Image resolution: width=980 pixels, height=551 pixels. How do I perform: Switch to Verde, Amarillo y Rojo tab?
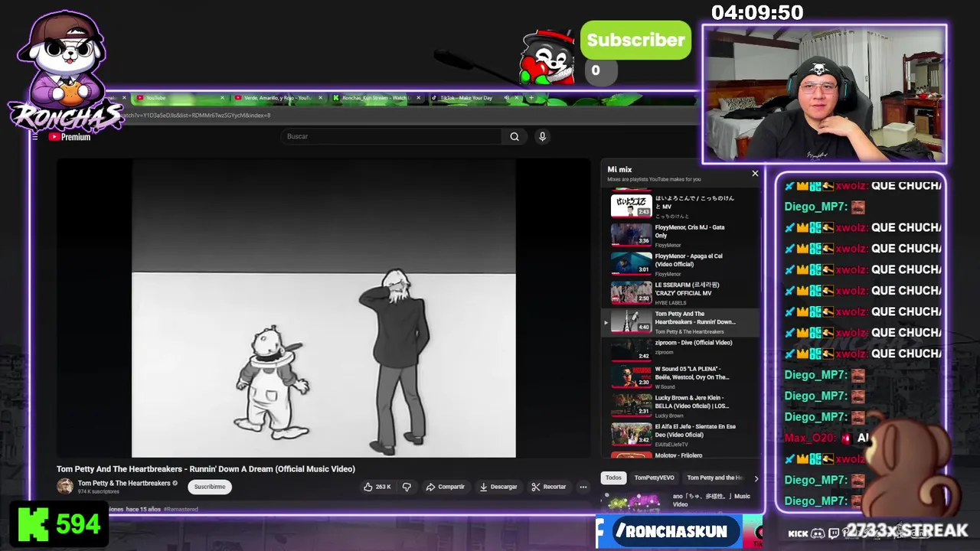pyautogui.click(x=278, y=98)
